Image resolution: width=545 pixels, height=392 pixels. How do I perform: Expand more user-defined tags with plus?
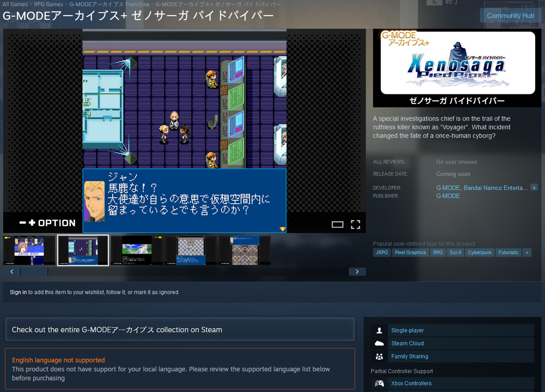click(527, 252)
